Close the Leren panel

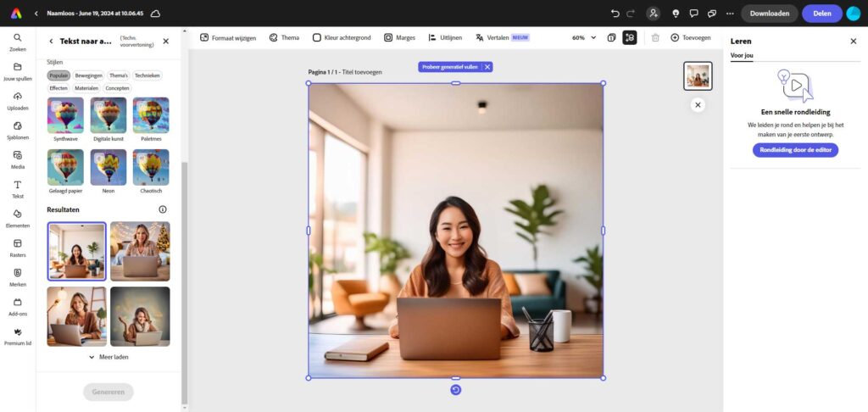[x=853, y=41]
